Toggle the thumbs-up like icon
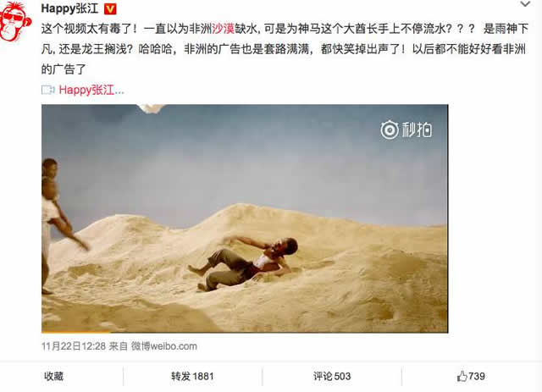The width and height of the screenshot is (542, 392). [x=462, y=376]
